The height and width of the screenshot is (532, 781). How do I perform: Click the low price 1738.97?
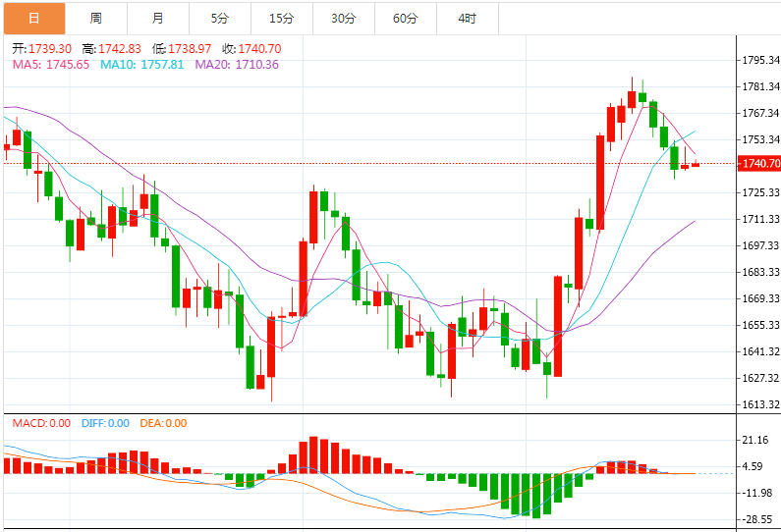coord(190,49)
